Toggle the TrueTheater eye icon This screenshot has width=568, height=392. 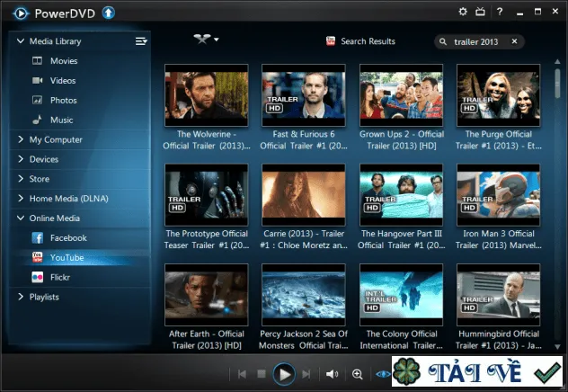[383, 374]
